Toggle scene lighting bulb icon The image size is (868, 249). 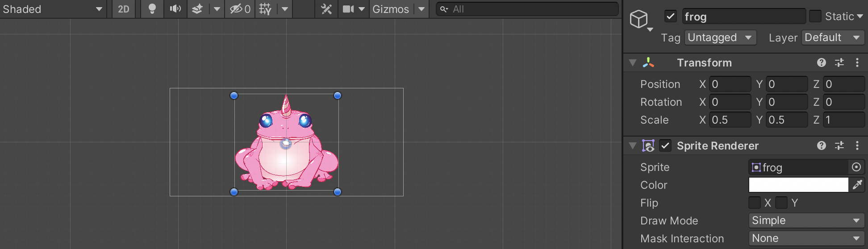pyautogui.click(x=152, y=9)
